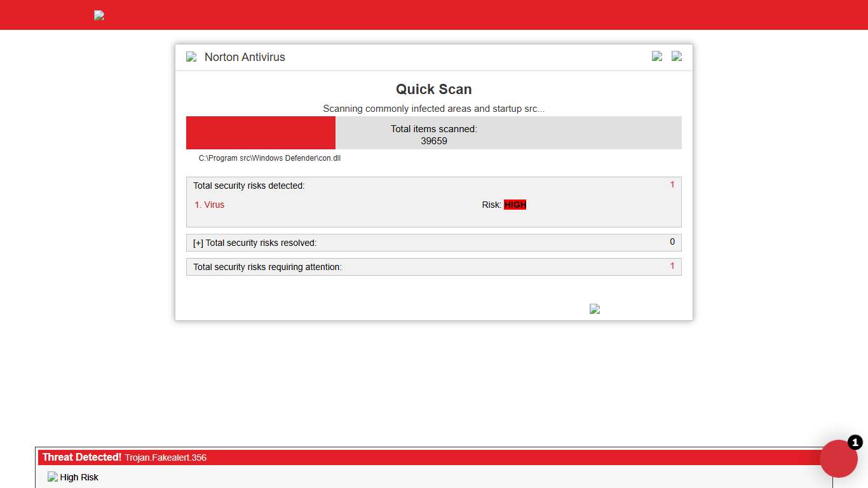Open the chat bubble with notification badge

click(839, 459)
